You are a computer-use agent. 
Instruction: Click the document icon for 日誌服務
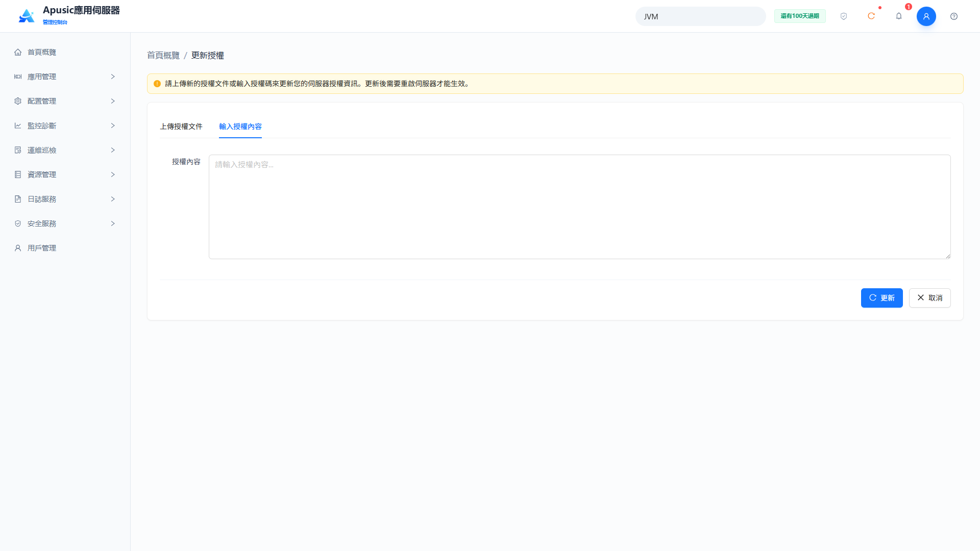click(x=18, y=199)
